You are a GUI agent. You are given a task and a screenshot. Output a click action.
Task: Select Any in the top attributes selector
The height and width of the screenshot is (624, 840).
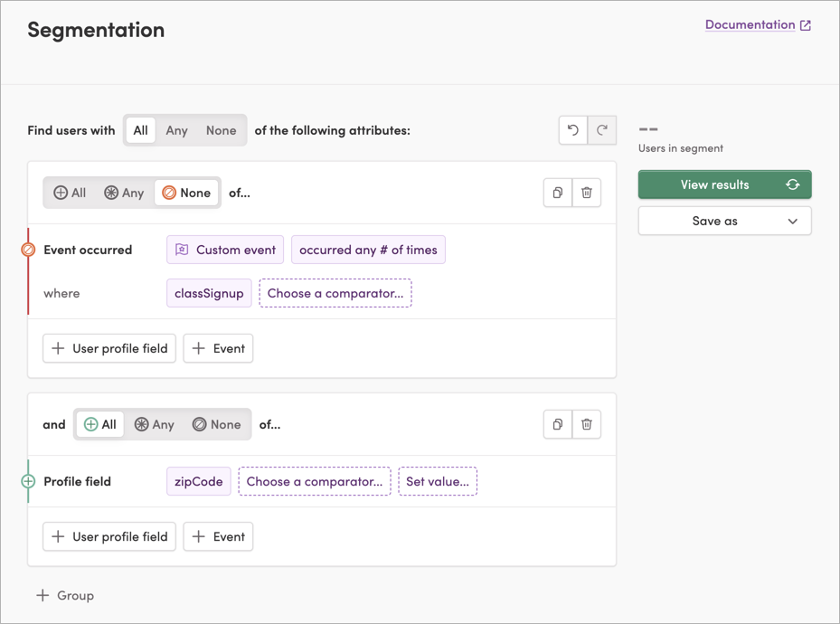(x=176, y=130)
